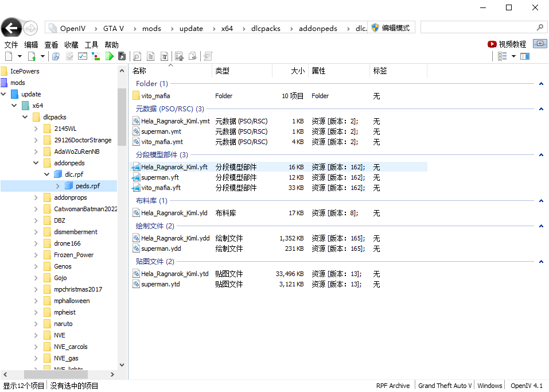Collapse the update tree node
549x392 pixels.
tap(3, 94)
